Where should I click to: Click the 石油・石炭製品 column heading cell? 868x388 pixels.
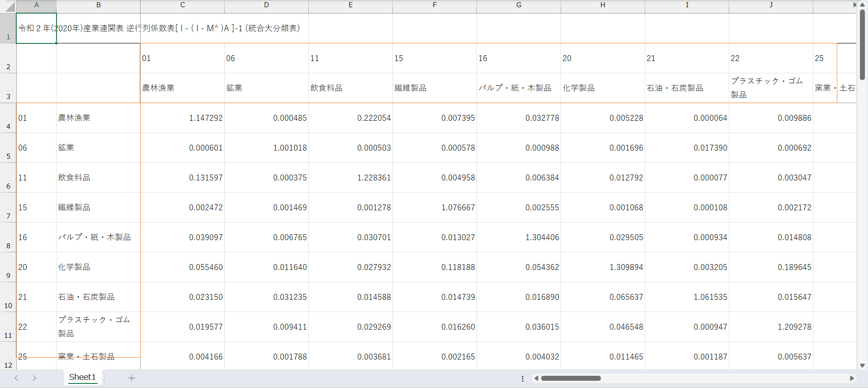tap(687, 88)
